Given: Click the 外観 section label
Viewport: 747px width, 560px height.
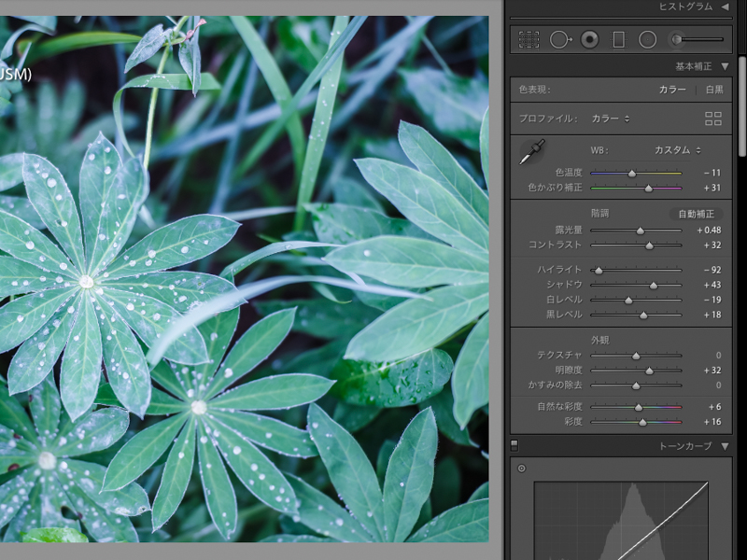Looking at the screenshot, I should [599, 340].
